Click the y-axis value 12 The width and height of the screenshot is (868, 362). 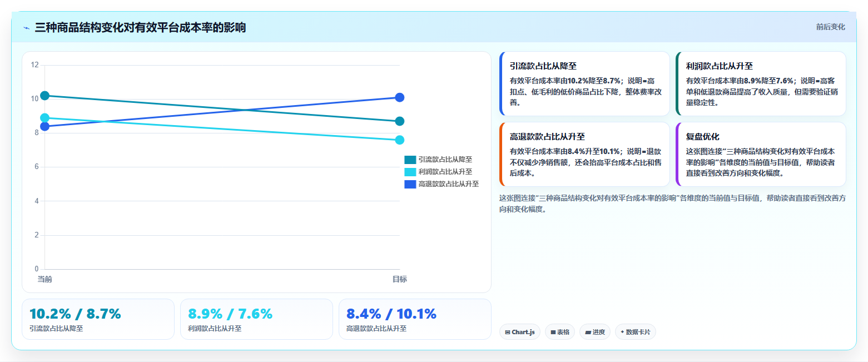(x=35, y=65)
